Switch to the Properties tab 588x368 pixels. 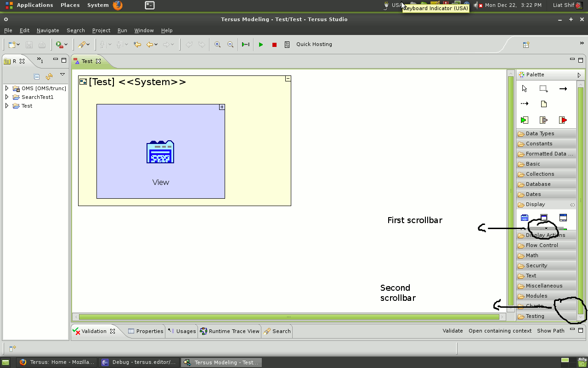146,331
